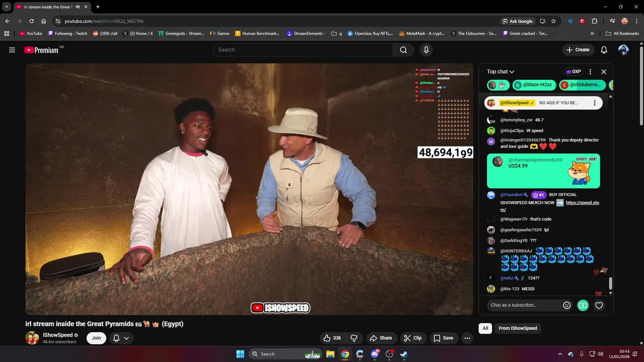This screenshot has width=644, height=362.
Task: Open more actions ellipsis below the video
Action: point(467,338)
